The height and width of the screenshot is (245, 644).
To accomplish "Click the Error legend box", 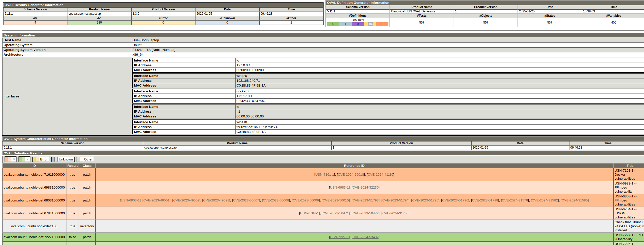I will pos(41,159).
